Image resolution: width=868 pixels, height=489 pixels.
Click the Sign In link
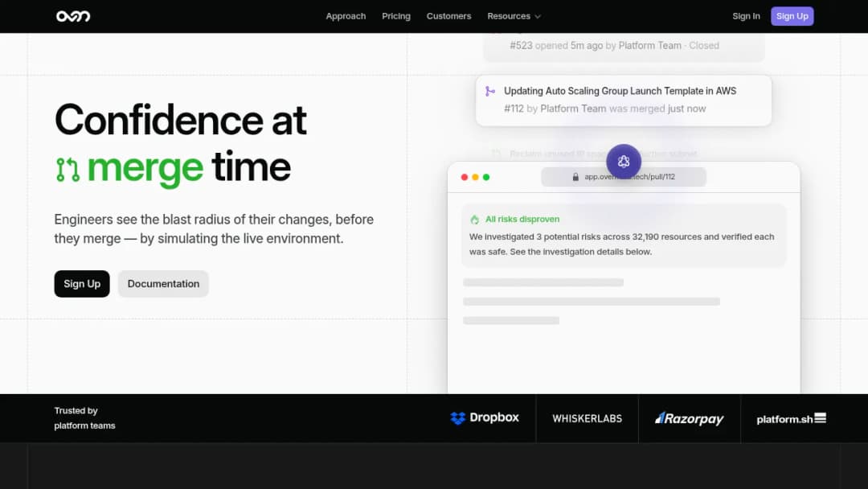(746, 16)
